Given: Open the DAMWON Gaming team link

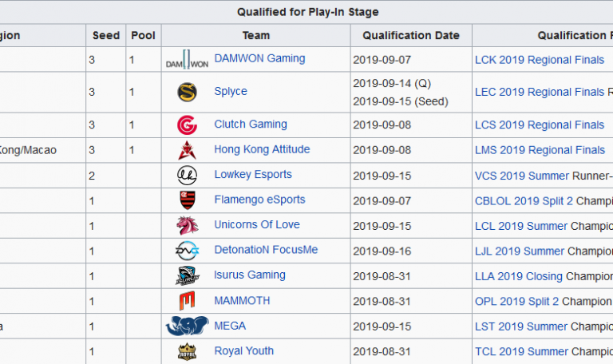Looking at the screenshot, I should pos(259,58).
